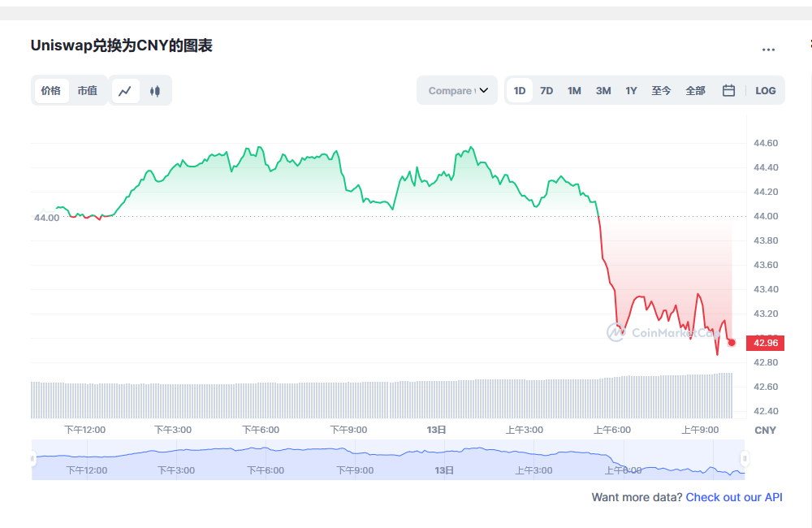This screenshot has width=812, height=528.
Task: Click the red endpoint dot on the price line
Action: (x=732, y=343)
